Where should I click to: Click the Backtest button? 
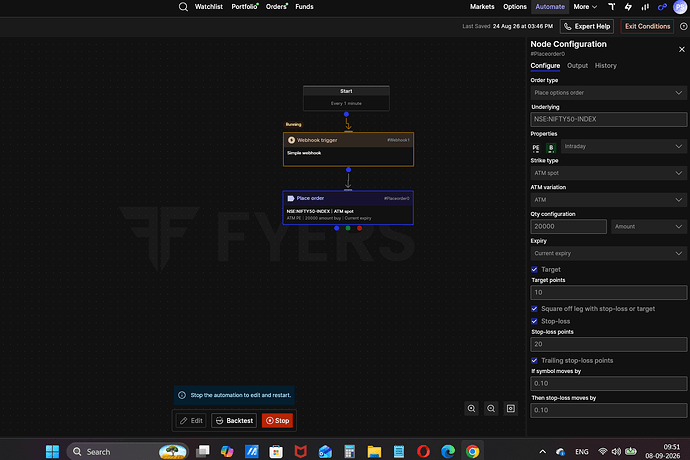(234, 421)
